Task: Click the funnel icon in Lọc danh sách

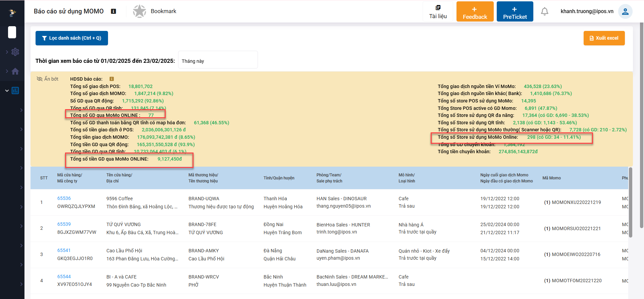Action: [44, 38]
